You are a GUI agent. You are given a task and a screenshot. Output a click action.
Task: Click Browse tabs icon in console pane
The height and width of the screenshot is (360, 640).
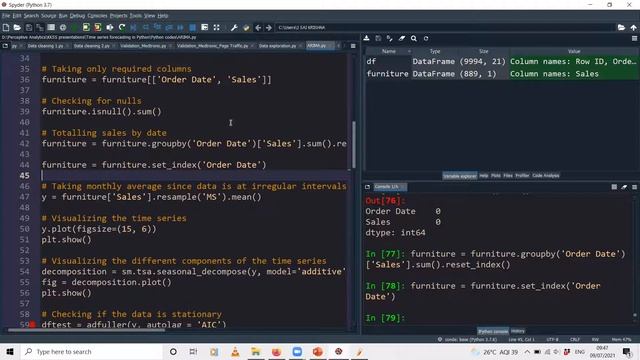point(367,187)
